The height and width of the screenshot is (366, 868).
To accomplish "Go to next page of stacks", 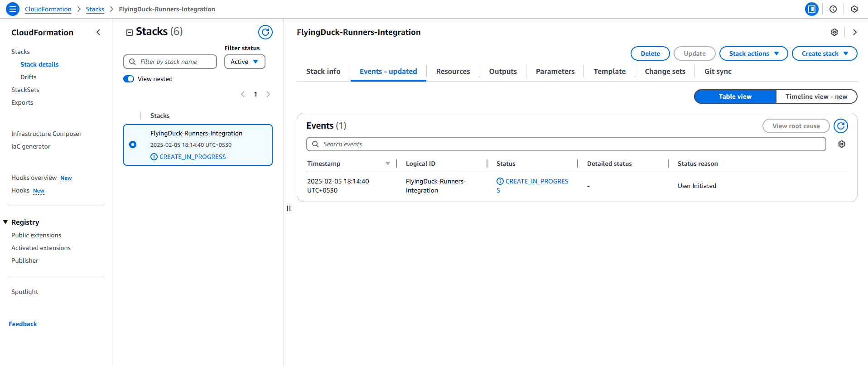I will pyautogui.click(x=268, y=94).
